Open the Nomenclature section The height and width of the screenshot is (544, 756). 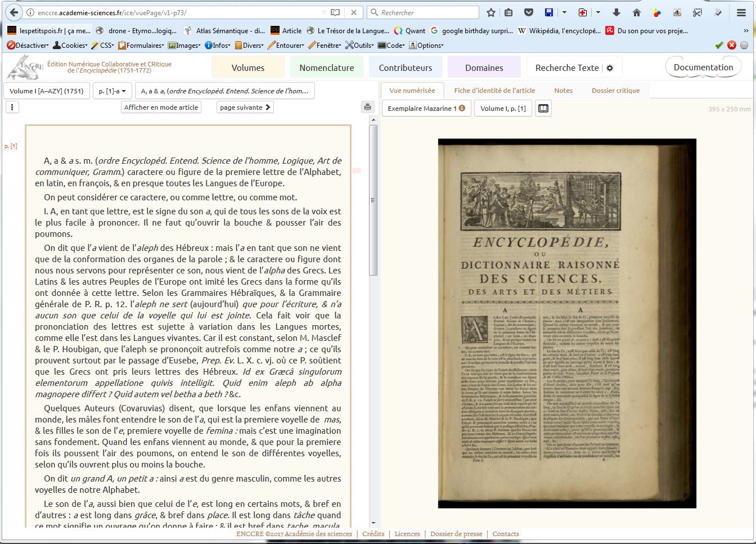pos(326,68)
